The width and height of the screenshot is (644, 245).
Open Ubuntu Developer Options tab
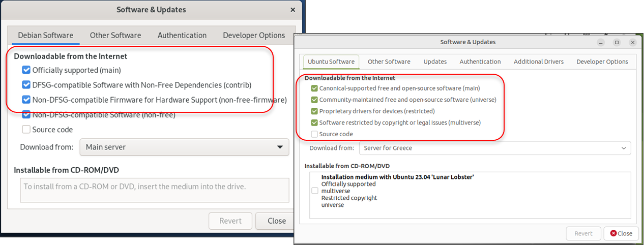point(602,62)
